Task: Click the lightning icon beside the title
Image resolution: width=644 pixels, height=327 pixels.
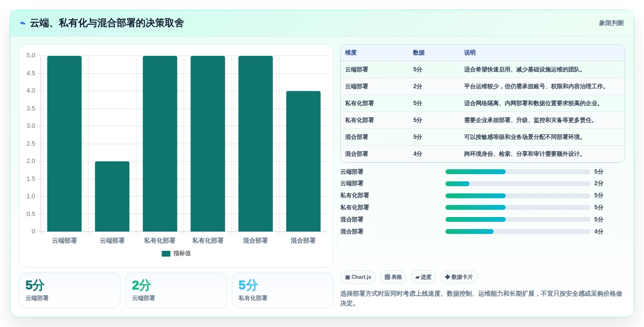Action: (x=23, y=23)
